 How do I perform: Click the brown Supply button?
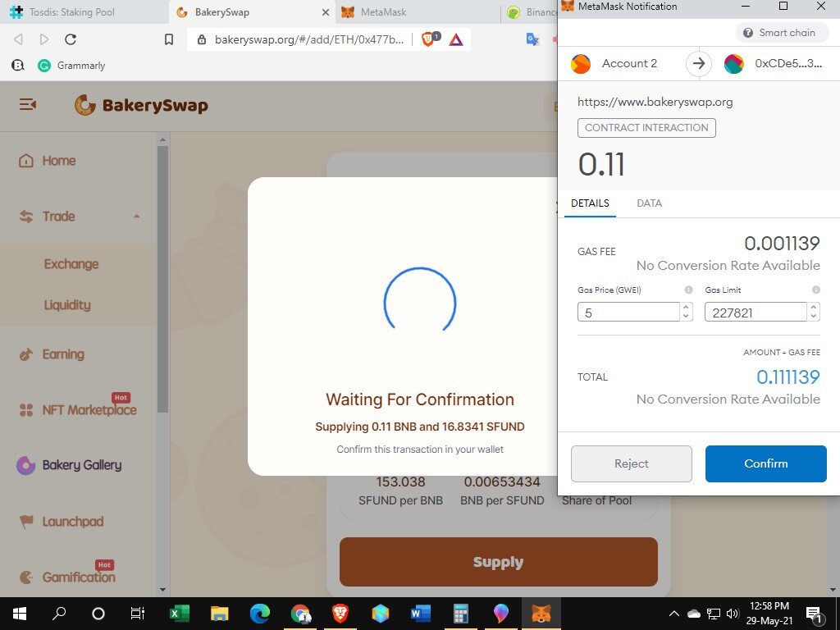(498, 562)
